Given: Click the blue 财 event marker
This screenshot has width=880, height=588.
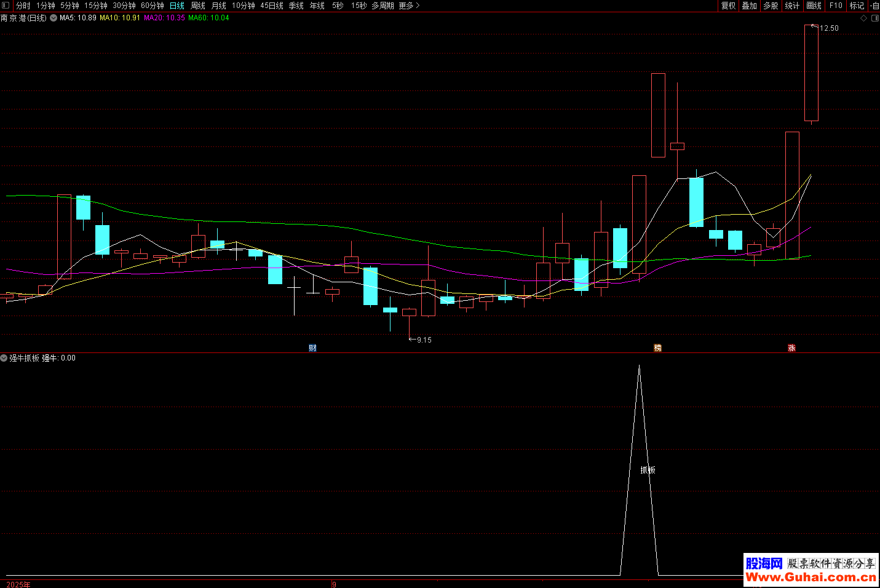Looking at the screenshot, I should (312, 348).
